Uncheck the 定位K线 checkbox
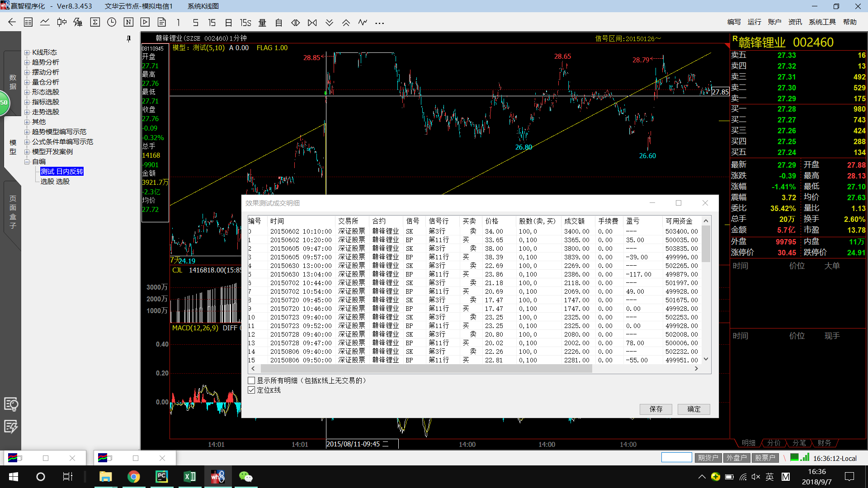This screenshot has width=868, height=488. (x=251, y=390)
